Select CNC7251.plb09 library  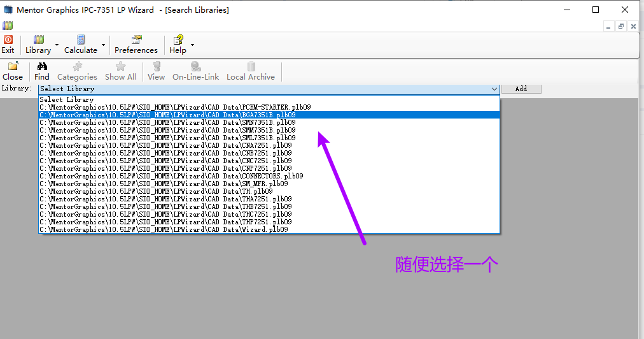click(269, 161)
